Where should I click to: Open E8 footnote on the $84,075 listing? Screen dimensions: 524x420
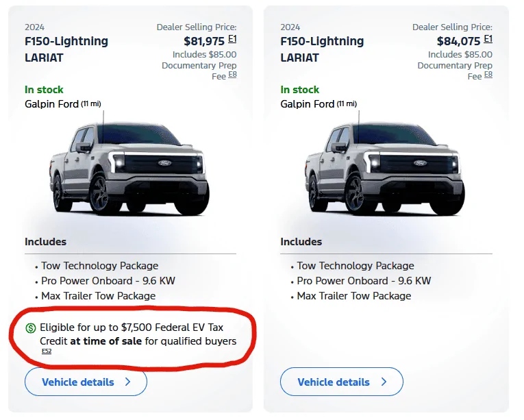(488, 75)
